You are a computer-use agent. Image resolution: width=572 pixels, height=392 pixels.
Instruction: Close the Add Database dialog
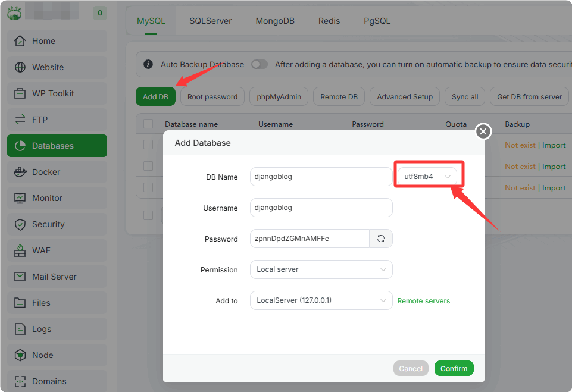click(x=483, y=131)
